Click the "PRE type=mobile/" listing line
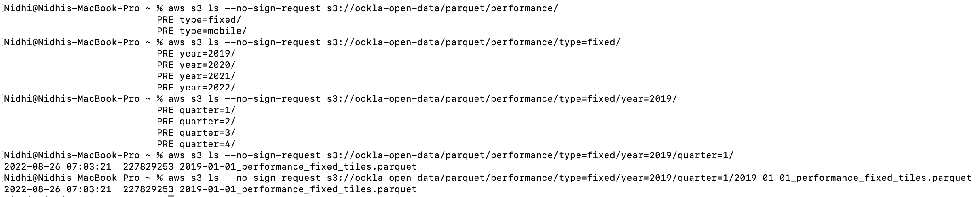 point(202,31)
